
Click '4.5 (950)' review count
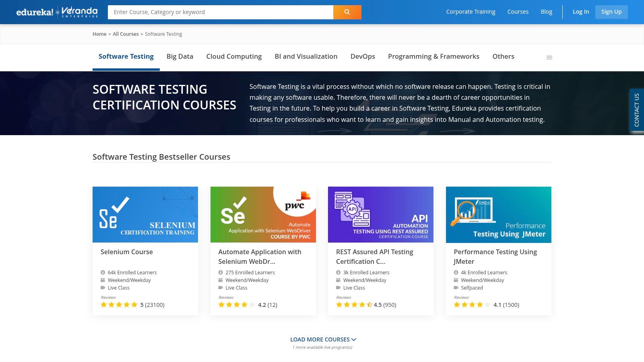(x=385, y=305)
